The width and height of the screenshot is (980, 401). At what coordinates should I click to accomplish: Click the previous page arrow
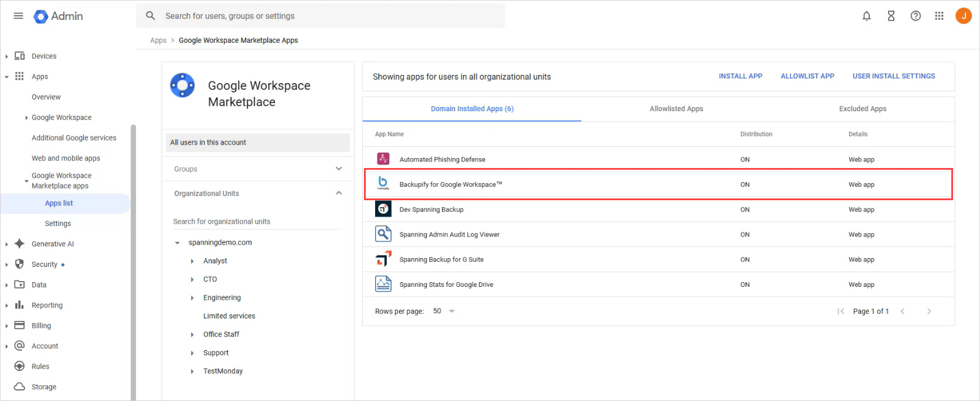coord(903,311)
